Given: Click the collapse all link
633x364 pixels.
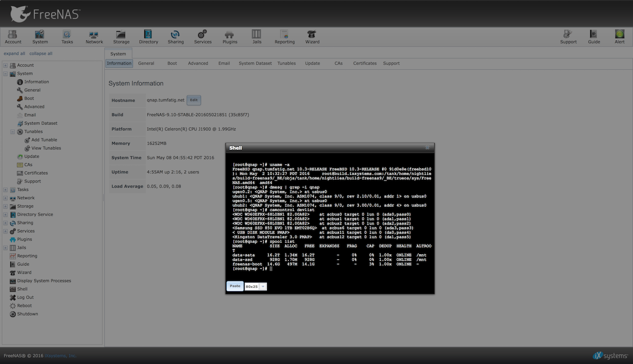Looking at the screenshot, I should pyautogui.click(x=41, y=53).
